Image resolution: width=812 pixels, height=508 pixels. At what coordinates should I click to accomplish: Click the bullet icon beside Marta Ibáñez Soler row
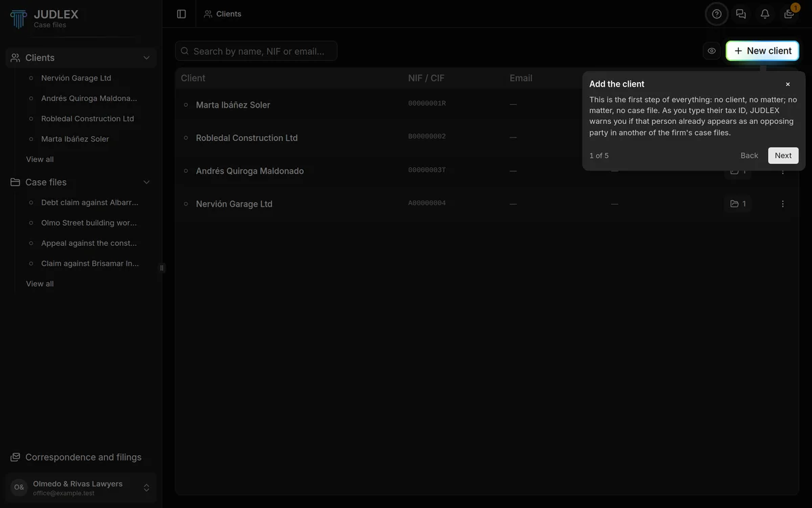point(186,105)
